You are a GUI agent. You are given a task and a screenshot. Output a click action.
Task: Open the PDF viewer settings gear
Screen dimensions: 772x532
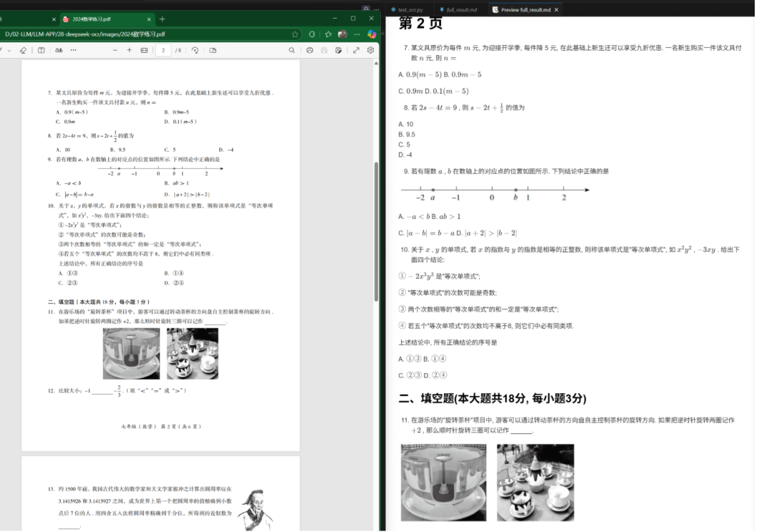(370, 50)
